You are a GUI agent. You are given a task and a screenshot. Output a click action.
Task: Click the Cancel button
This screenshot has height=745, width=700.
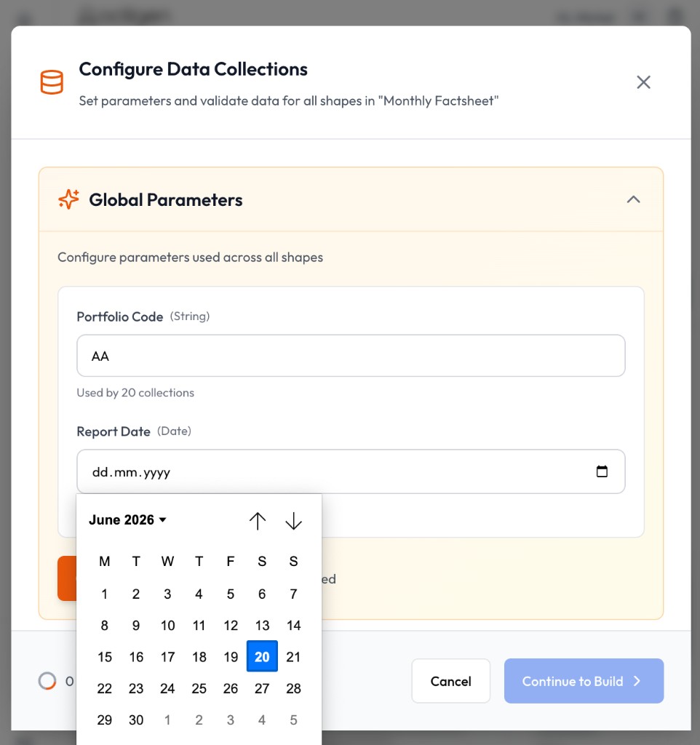tap(450, 681)
